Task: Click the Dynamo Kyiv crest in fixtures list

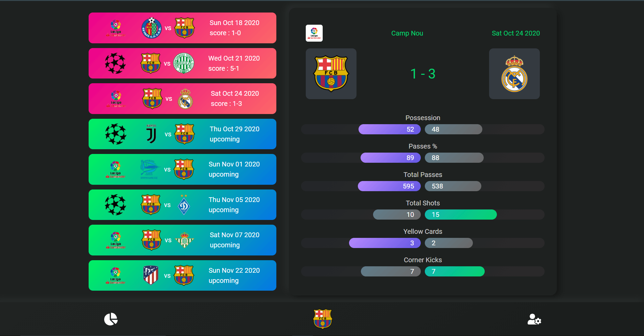Action: (184, 205)
